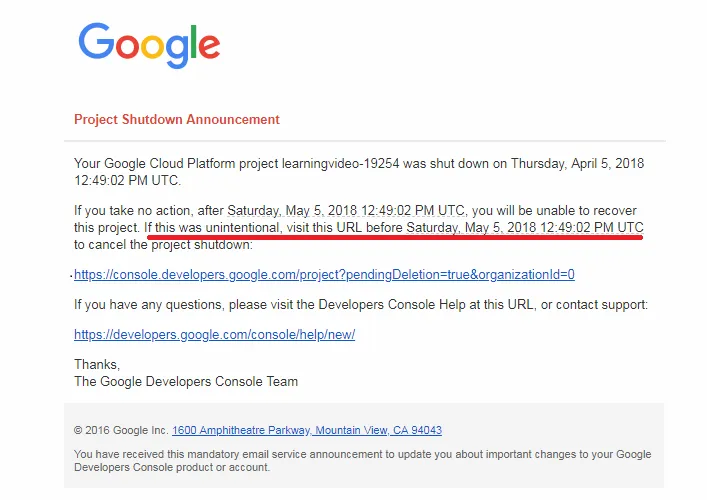This screenshot has height=500, width=707.
Task: Open the console.developers.google.com pendingDeletion link
Action: (324, 275)
